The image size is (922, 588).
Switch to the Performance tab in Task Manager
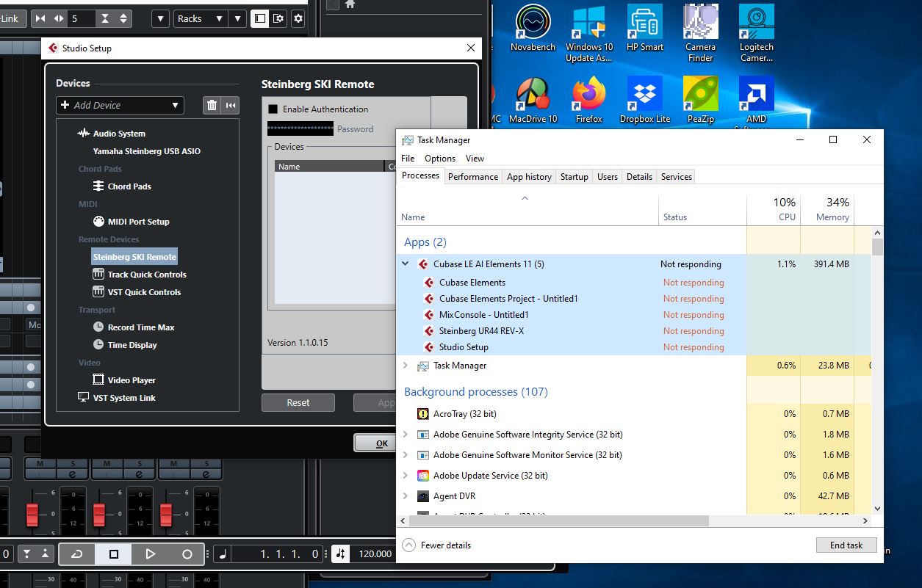coord(472,176)
